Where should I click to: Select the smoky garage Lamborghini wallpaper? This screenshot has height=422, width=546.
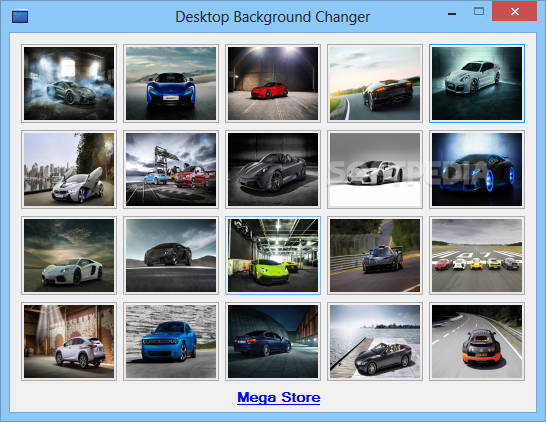(x=69, y=84)
